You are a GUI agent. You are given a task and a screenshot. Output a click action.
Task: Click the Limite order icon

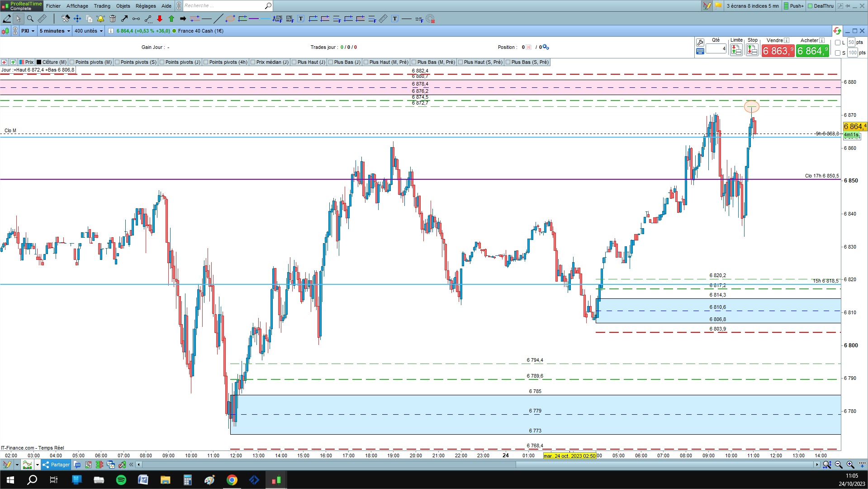pos(736,50)
